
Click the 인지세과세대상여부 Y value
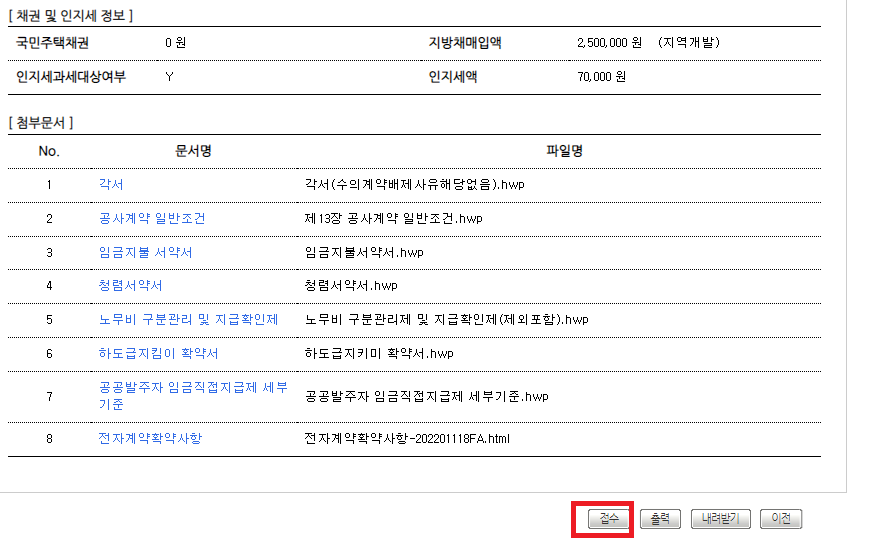click(x=169, y=77)
